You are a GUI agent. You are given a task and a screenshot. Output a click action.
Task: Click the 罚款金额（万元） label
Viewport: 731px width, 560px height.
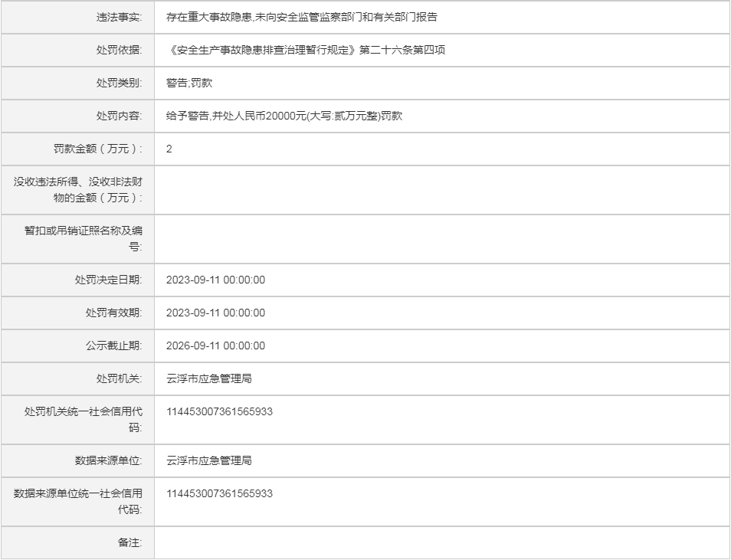click(x=98, y=149)
